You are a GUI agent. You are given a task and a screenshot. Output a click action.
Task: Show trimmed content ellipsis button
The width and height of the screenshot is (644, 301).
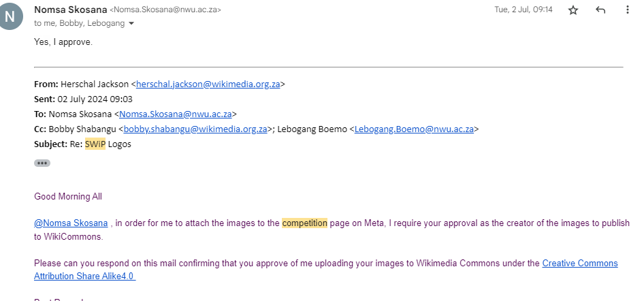[42, 163]
